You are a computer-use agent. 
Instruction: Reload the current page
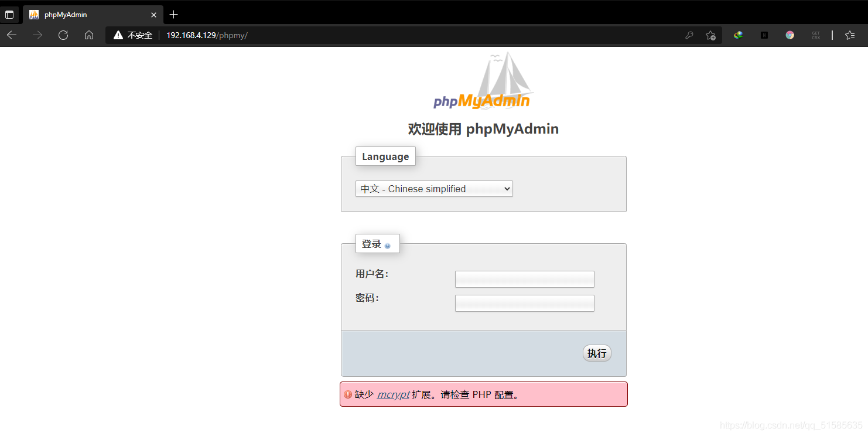63,35
